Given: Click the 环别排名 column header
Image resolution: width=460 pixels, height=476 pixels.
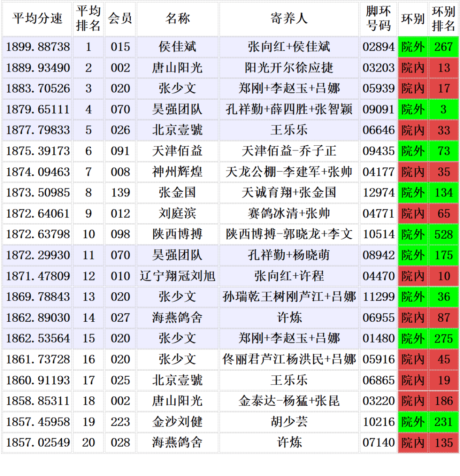Looking at the screenshot, I should [444, 19].
